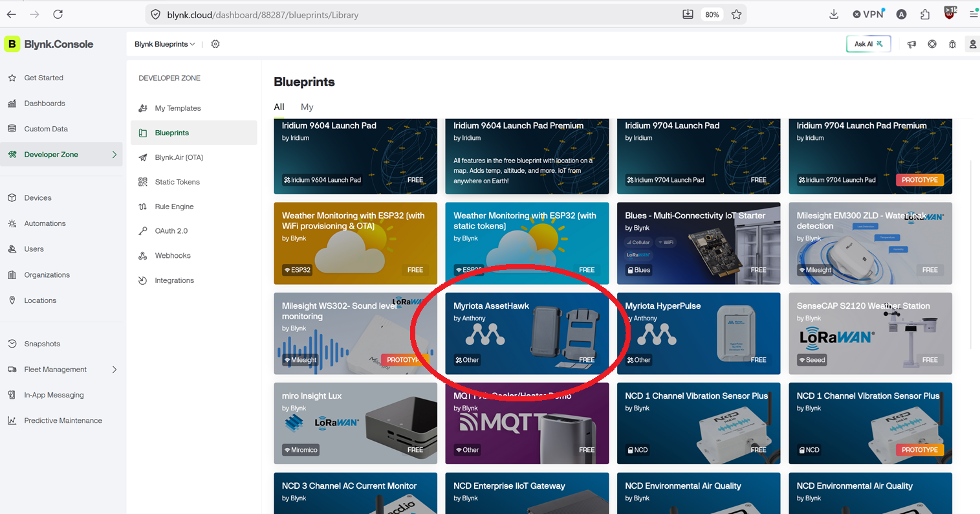The width and height of the screenshot is (980, 514).
Task: Switch to the My blueprints tab
Action: coord(307,107)
